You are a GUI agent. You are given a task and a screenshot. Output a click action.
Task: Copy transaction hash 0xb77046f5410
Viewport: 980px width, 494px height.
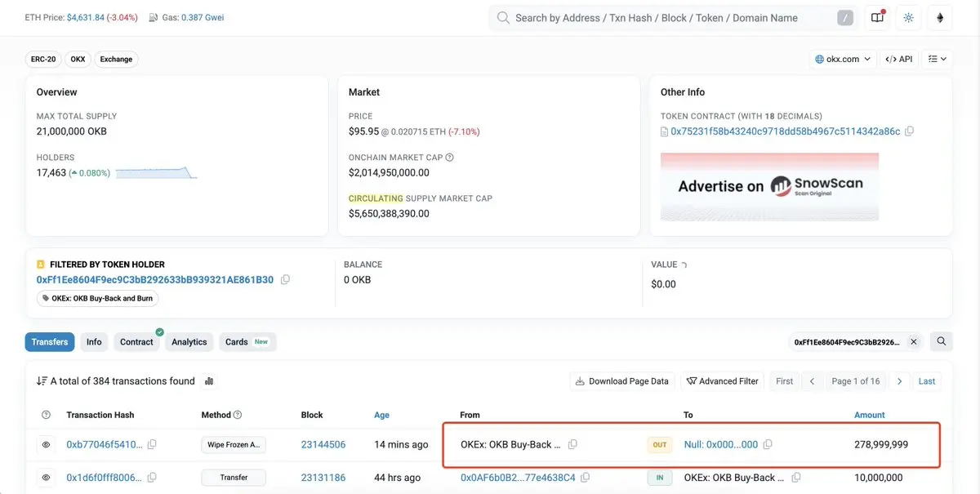point(152,445)
